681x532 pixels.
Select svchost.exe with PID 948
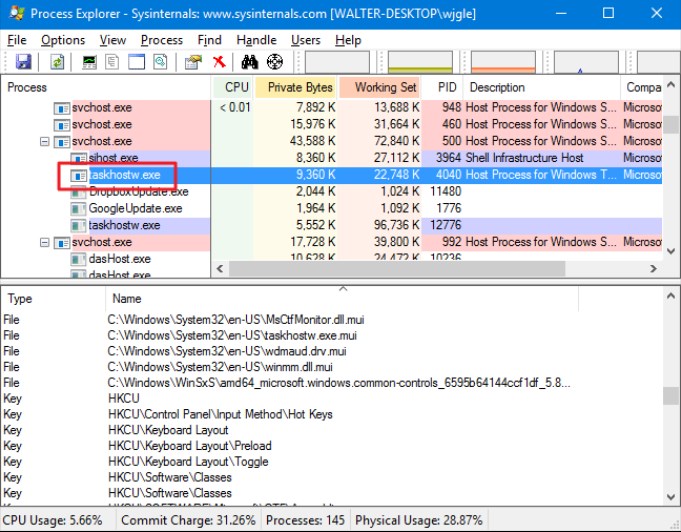(x=332, y=108)
